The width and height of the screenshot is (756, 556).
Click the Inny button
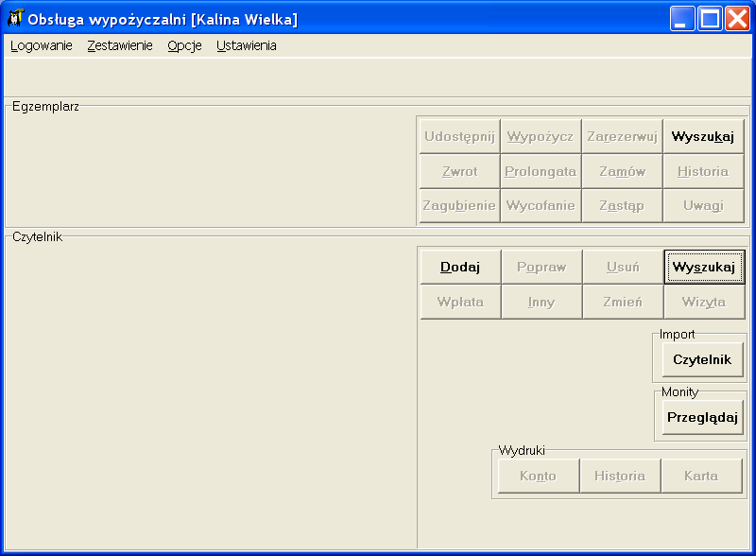click(x=541, y=303)
